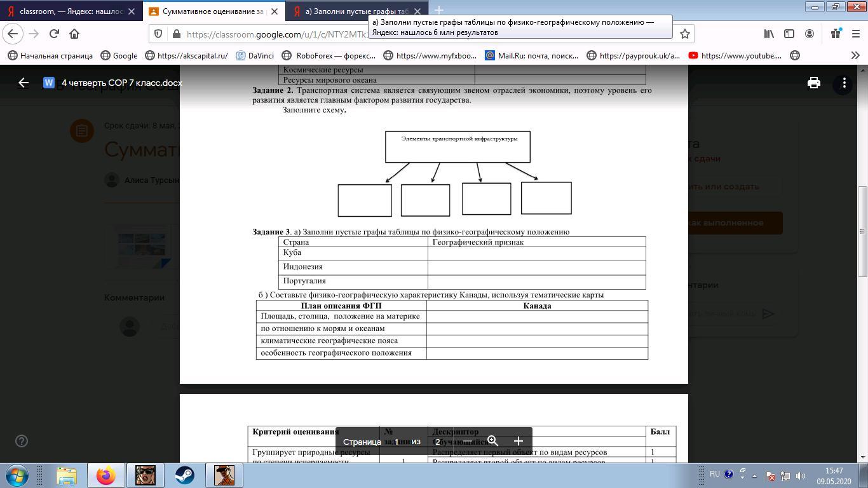The width and height of the screenshot is (868, 488).
Task: Toggle the Firefox sidebar view icon
Action: tap(789, 34)
